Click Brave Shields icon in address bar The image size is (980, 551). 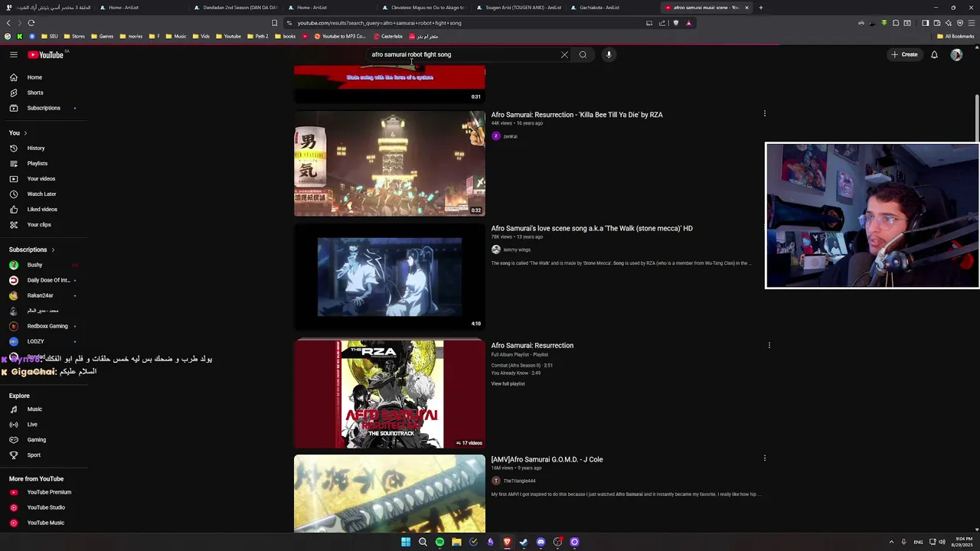coord(675,23)
